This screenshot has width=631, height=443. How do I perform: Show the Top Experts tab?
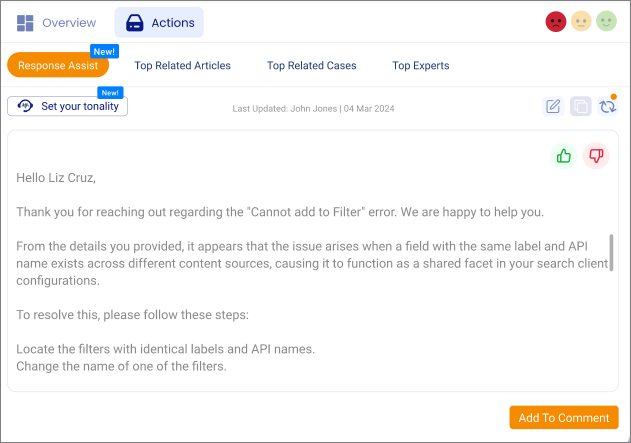420,65
